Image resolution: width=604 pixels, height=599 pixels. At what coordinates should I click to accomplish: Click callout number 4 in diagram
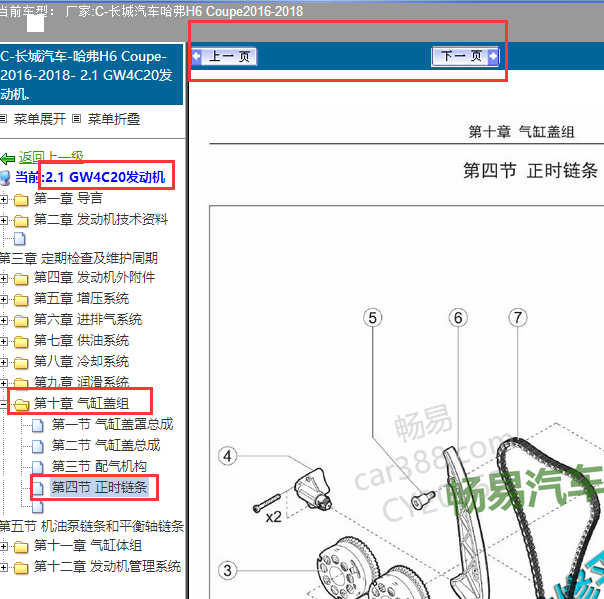pos(227,456)
